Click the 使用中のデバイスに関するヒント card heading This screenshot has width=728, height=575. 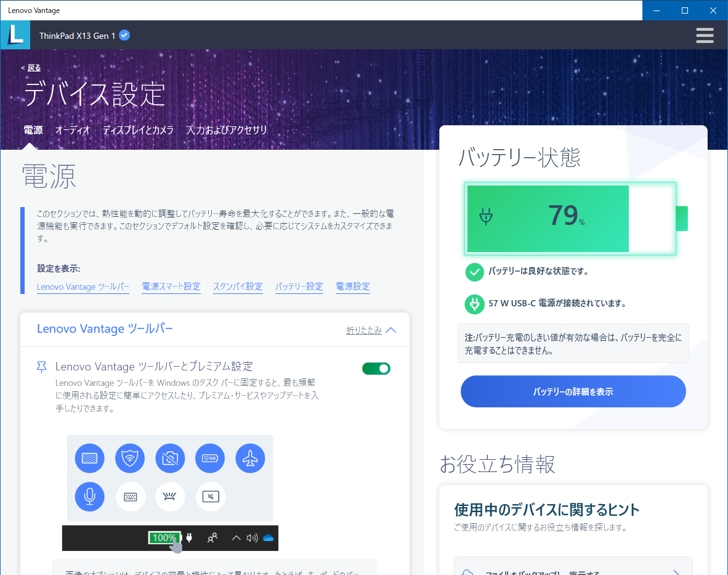tap(546, 510)
